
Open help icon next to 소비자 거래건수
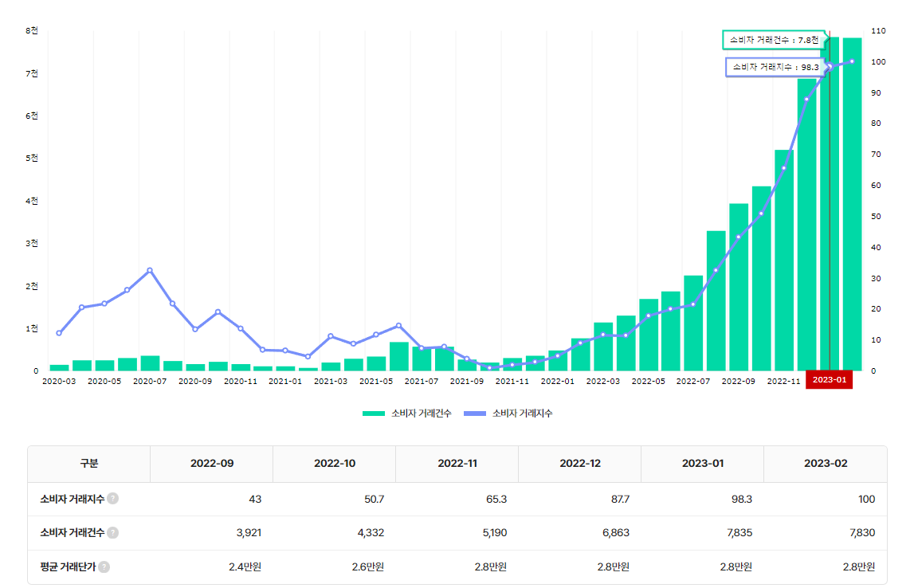click(113, 533)
